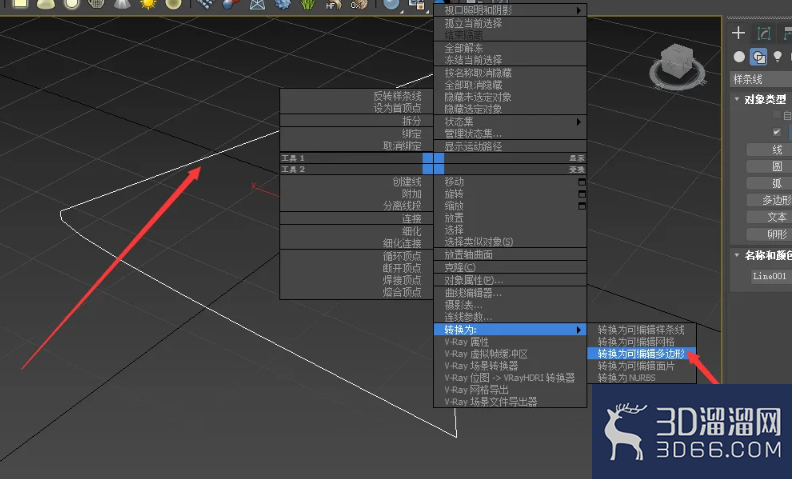The image size is (792, 479).
Task: Select V-Ray 网格导出 entry
Action: coord(510,390)
